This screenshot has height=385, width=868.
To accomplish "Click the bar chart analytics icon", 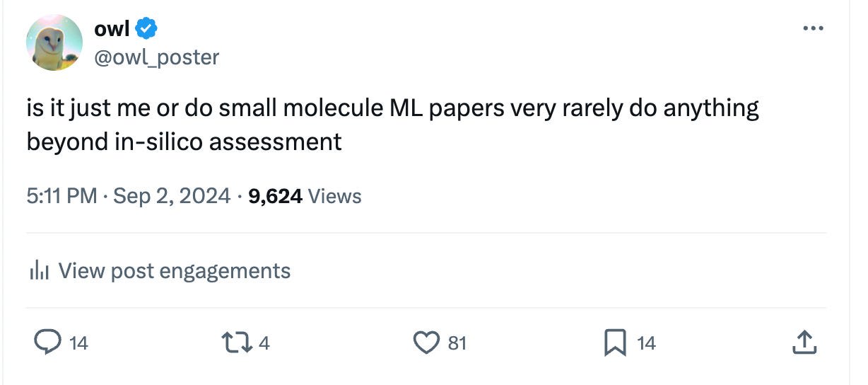I will (x=38, y=270).
